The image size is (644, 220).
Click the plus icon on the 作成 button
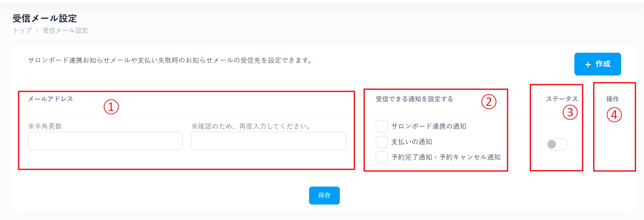click(x=588, y=64)
